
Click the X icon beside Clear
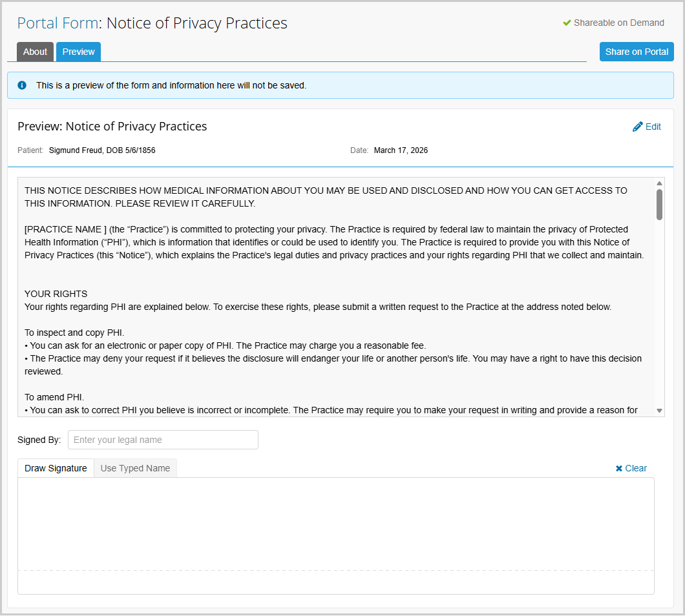pyautogui.click(x=618, y=468)
